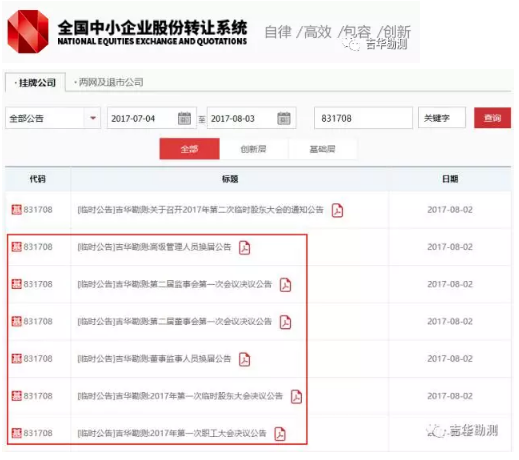The image size is (519, 460).
Task: Click code 831708 in 职工大会决议公告 row
Action: click(38, 433)
